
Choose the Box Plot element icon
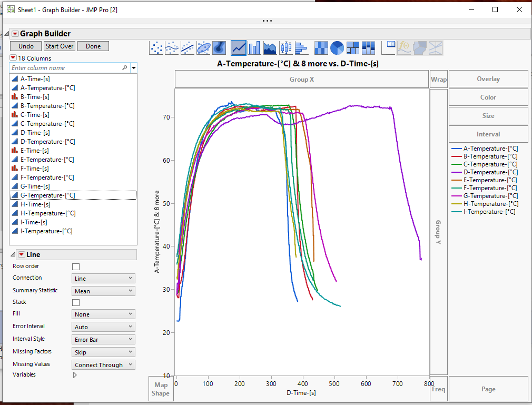(x=286, y=47)
